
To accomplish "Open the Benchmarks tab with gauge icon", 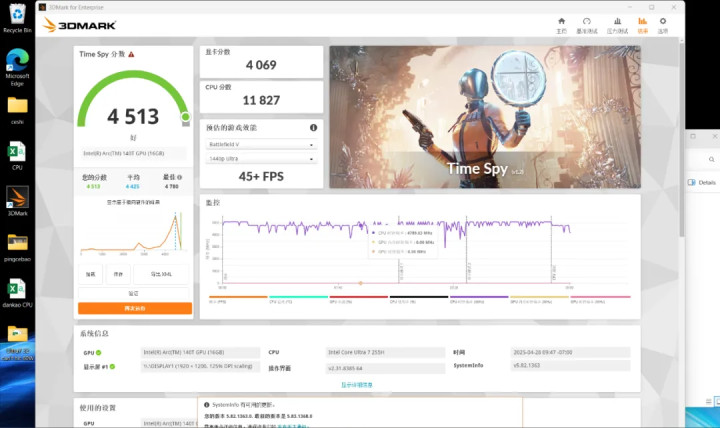I will [588, 25].
